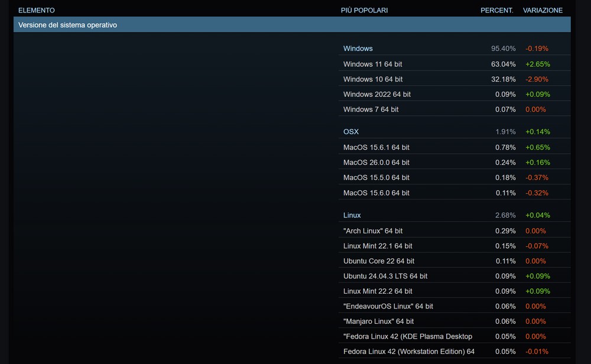Click the "Arch Linux" 64 bit row
Image resolution: width=591 pixels, height=364 pixels.
click(373, 230)
